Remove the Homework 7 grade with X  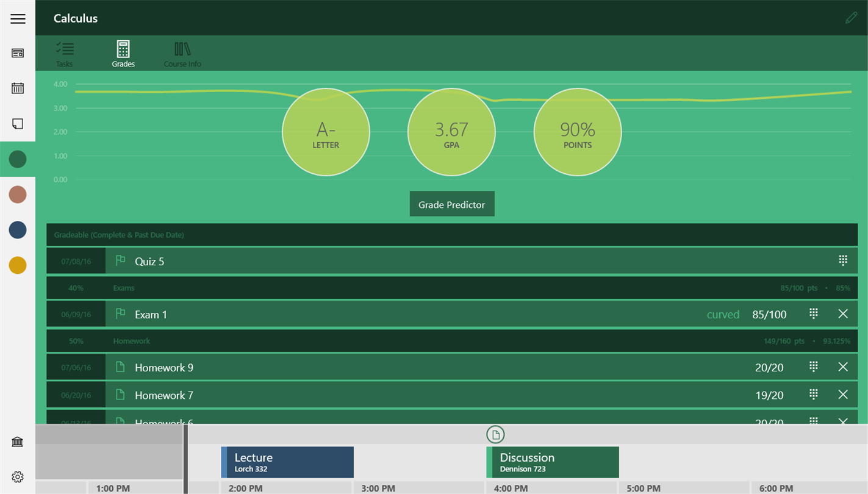tap(843, 395)
